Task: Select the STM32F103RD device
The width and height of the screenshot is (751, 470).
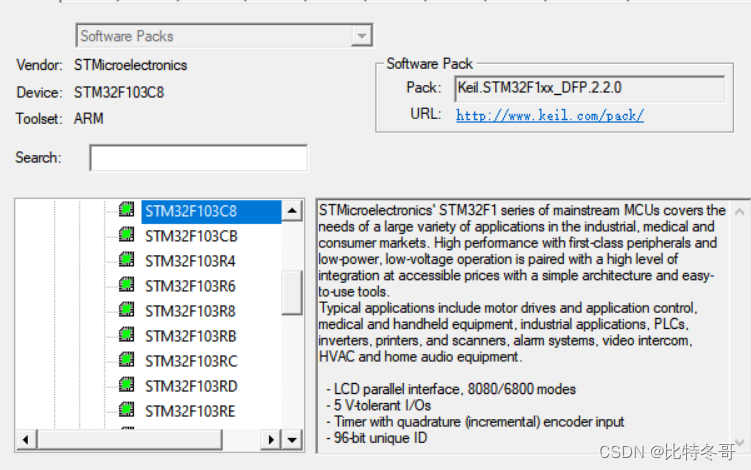Action: pyautogui.click(x=191, y=386)
